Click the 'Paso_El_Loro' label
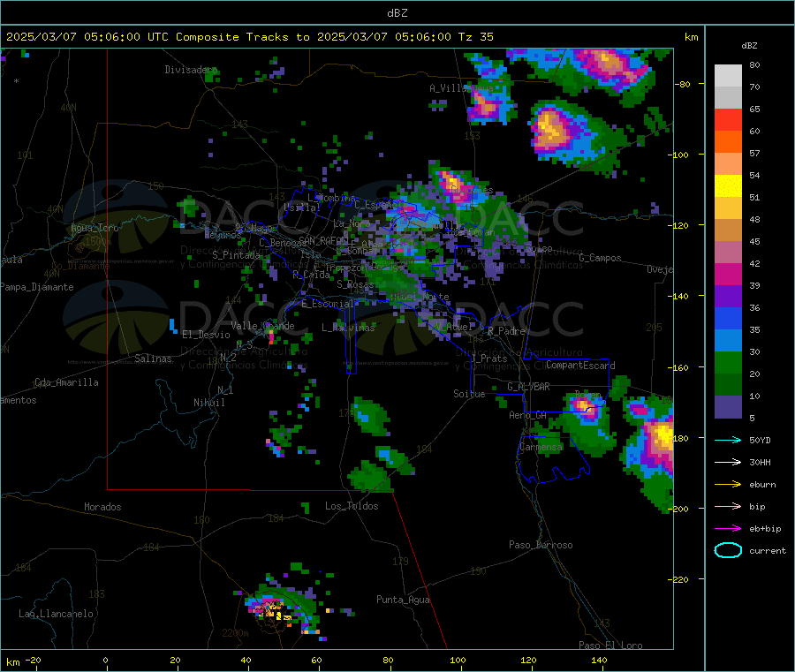The width and height of the screenshot is (795, 672). point(610,646)
